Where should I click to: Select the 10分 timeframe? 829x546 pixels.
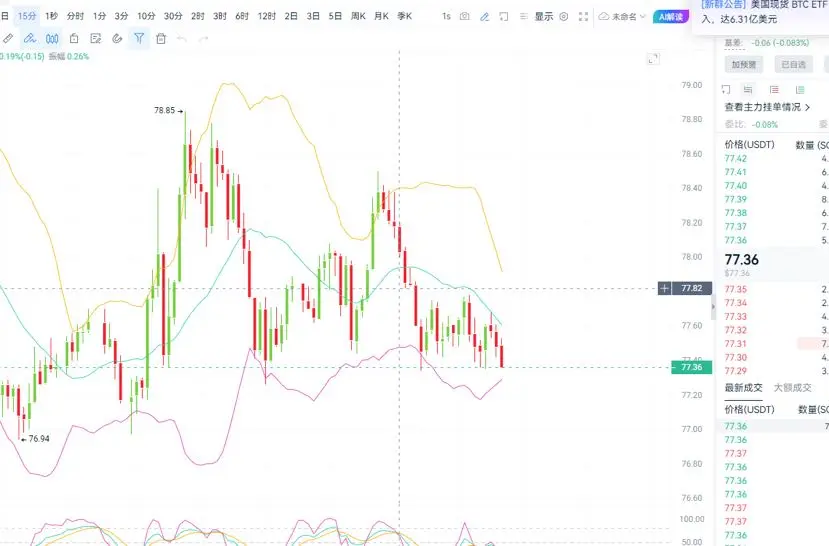click(x=146, y=16)
